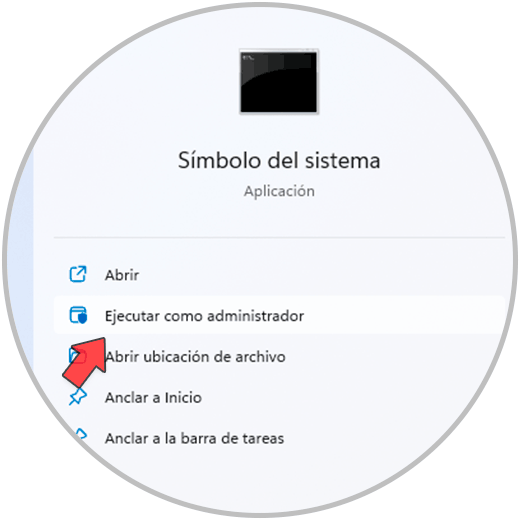Choose Ejecutar como administrador

(204, 316)
